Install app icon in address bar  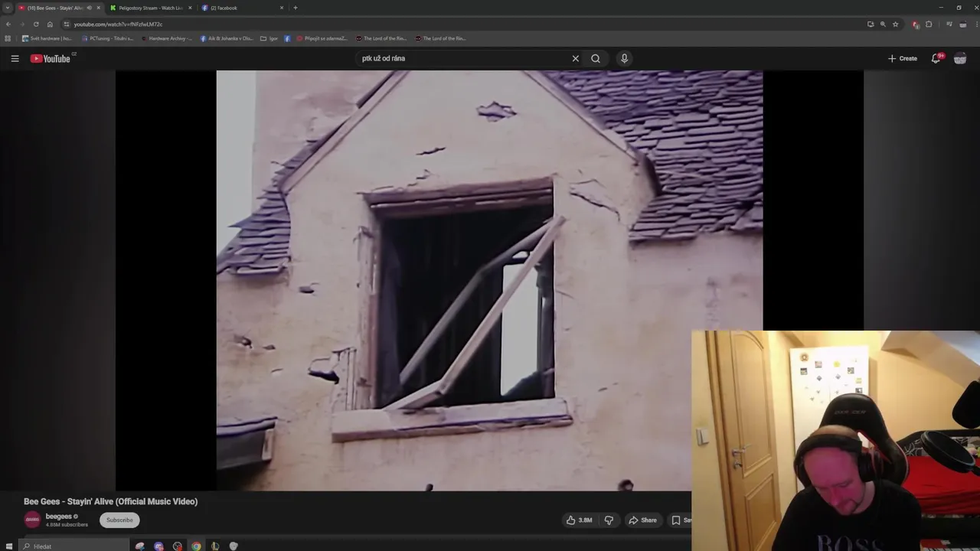(871, 24)
